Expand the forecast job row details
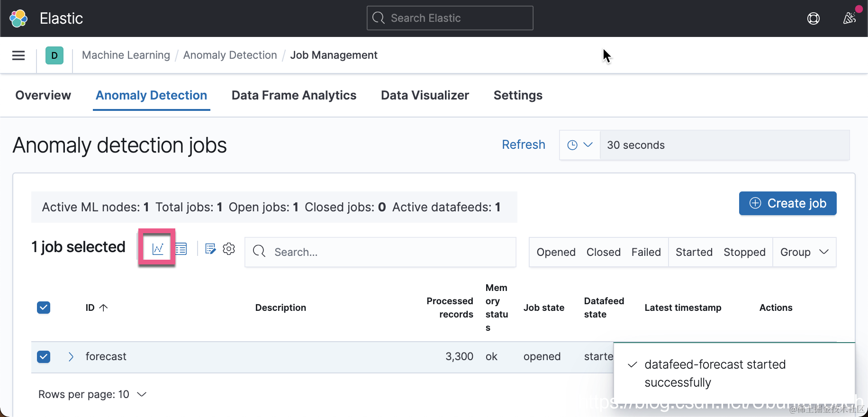Viewport: 868px width, 417px height. (x=71, y=357)
